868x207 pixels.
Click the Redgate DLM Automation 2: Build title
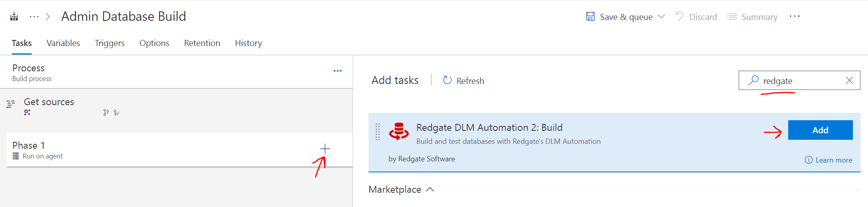489,128
